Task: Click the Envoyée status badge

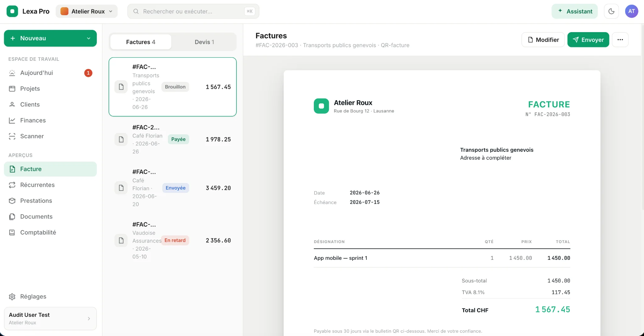Action: (x=175, y=188)
